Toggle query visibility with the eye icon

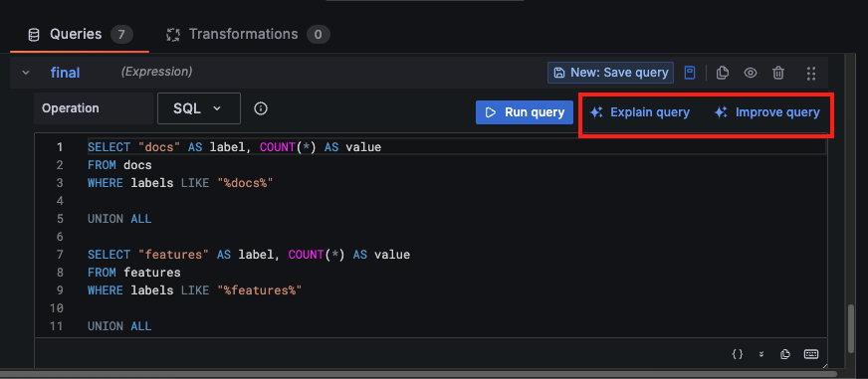751,73
